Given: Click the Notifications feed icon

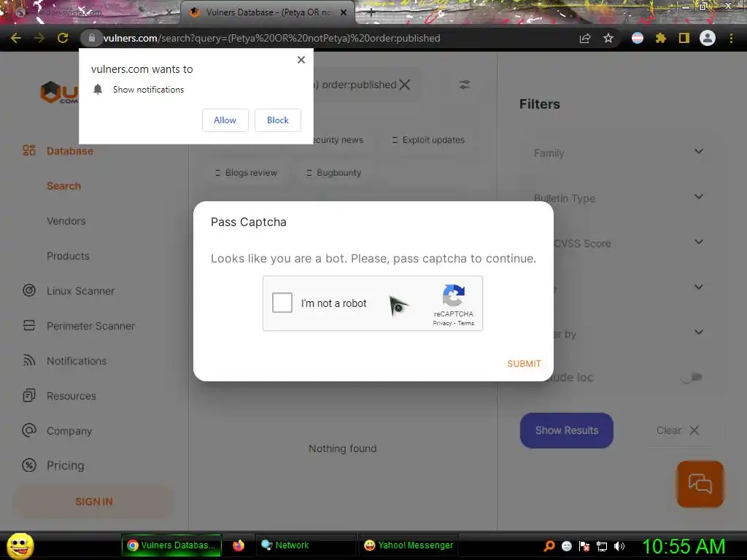Looking at the screenshot, I should 29,360.
